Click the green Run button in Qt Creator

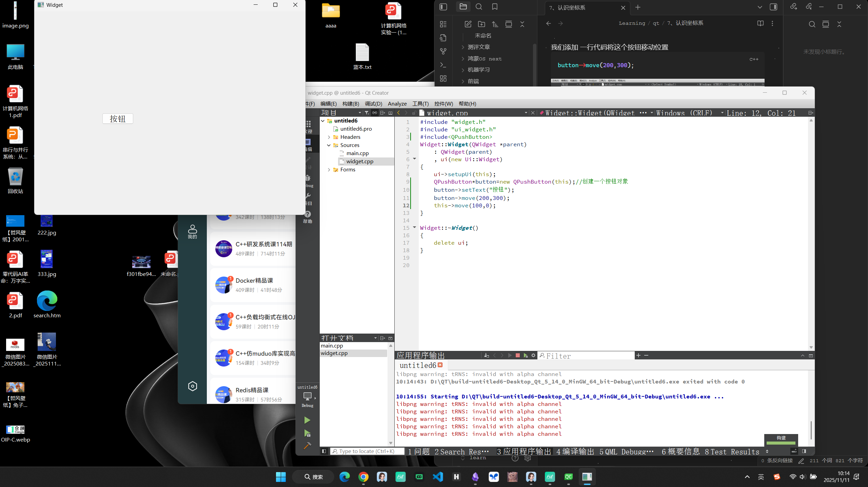coord(307,420)
